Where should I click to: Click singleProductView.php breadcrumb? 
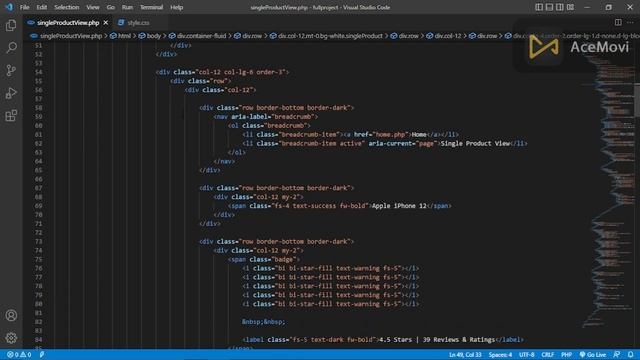click(71, 36)
